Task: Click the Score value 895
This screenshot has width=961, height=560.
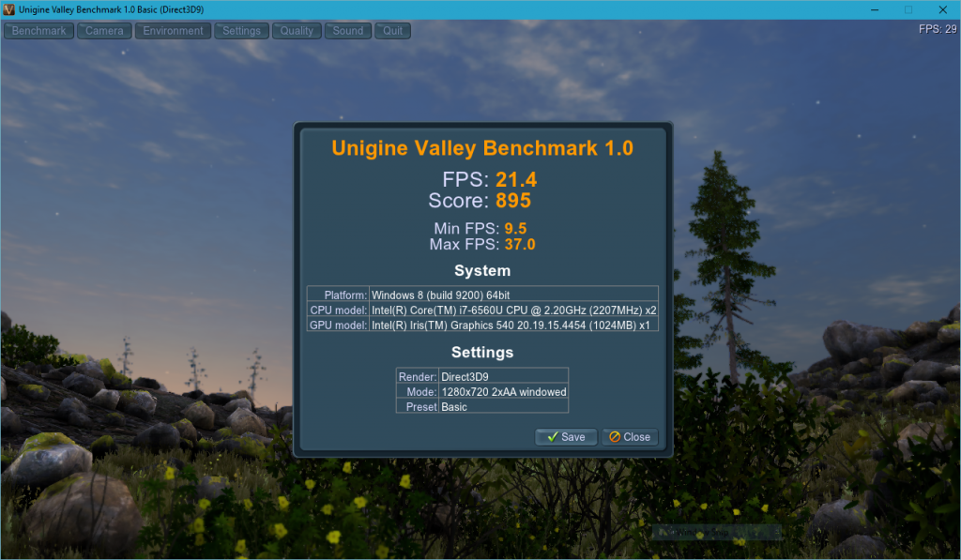Action: click(513, 201)
